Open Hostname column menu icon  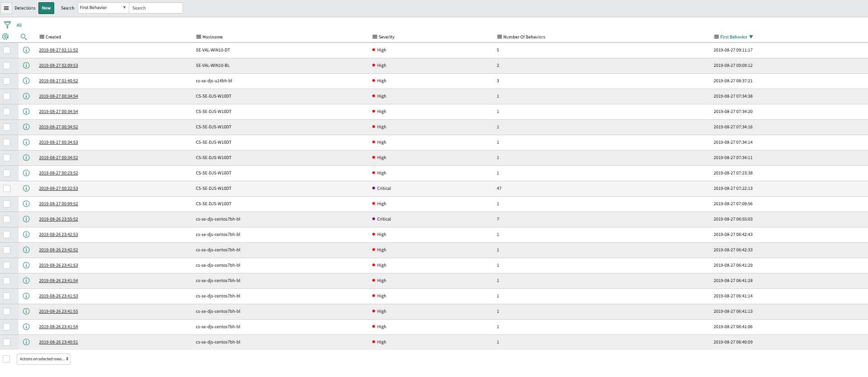pyautogui.click(x=198, y=37)
